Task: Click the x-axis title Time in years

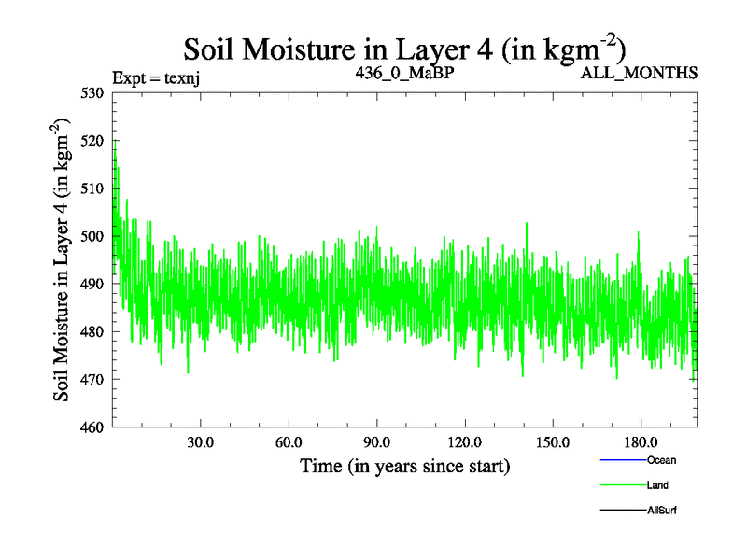Action: pos(404,466)
